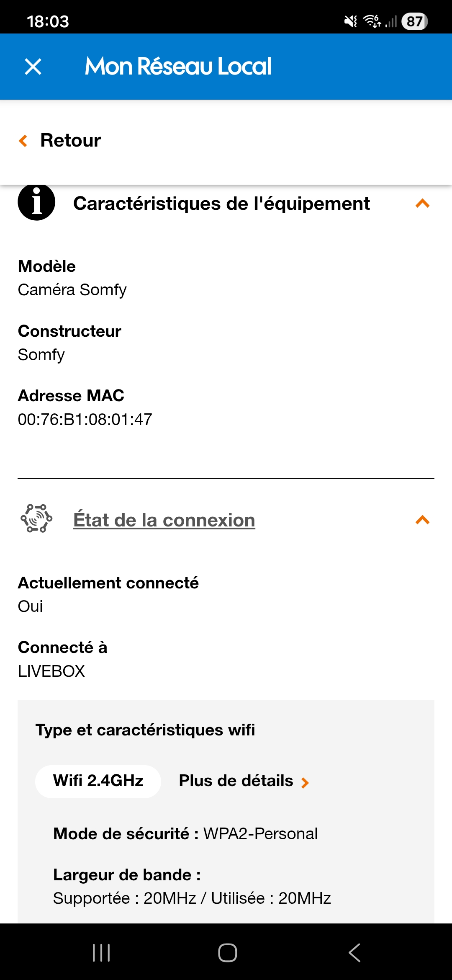Collapse the État de la connexion section
This screenshot has height=980, width=452.
[422, 520]
